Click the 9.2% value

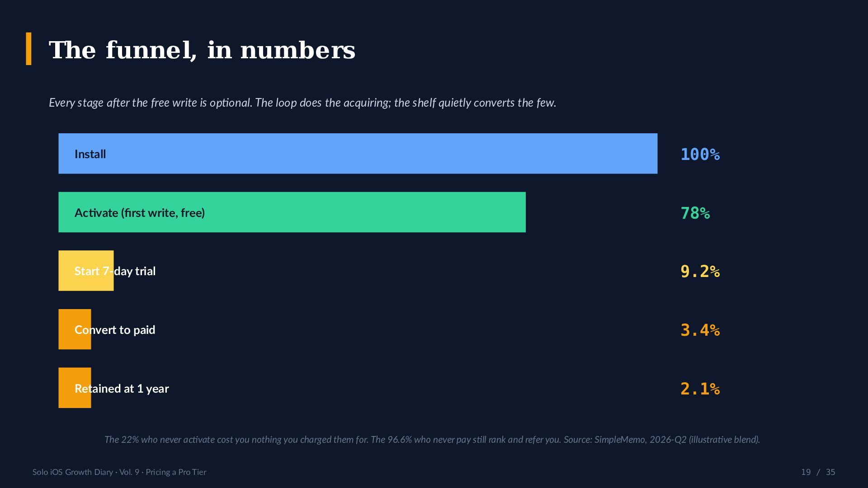coord(700,272)
